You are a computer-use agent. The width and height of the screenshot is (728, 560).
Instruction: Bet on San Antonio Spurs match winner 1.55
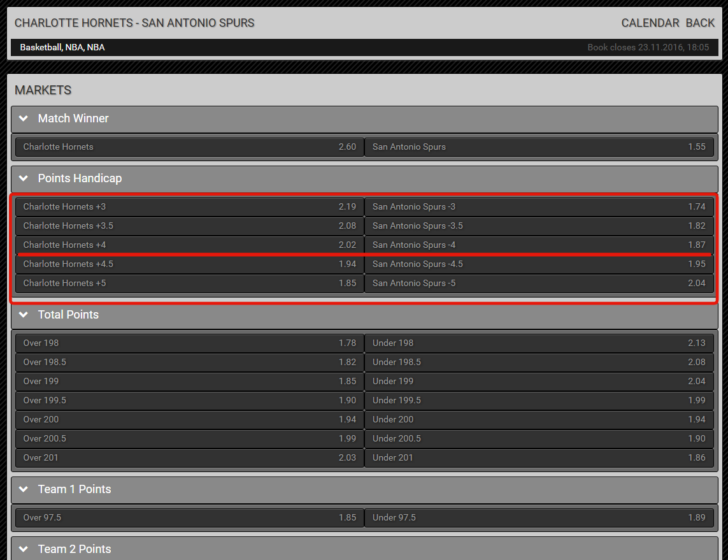[539, 147]
